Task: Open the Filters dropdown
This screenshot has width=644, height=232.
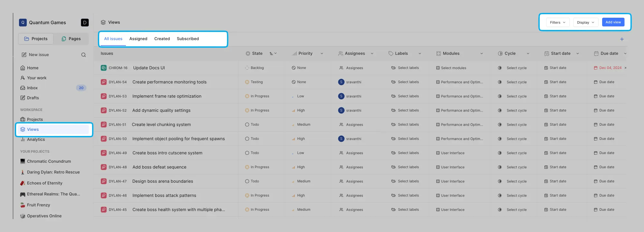Action: point(557,23)
